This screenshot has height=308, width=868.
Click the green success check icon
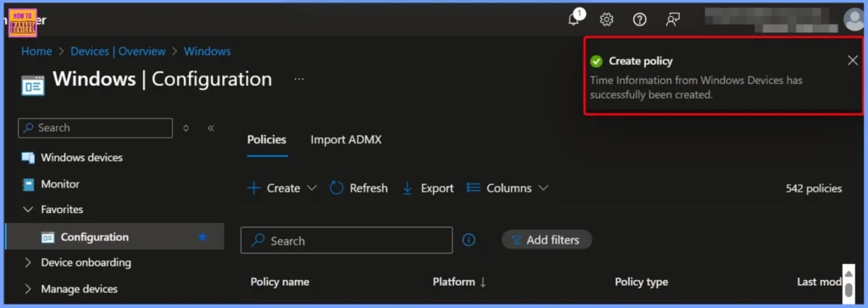[x=596, y=61]
